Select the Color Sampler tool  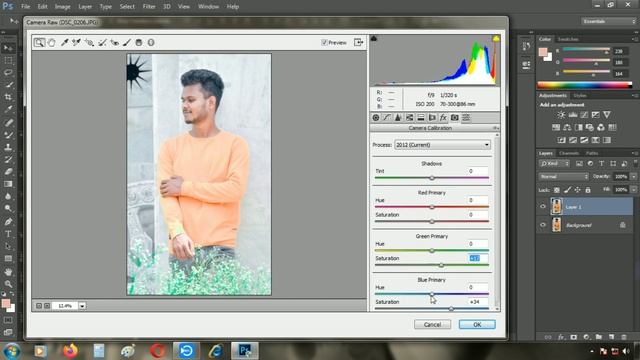[76, 42]
